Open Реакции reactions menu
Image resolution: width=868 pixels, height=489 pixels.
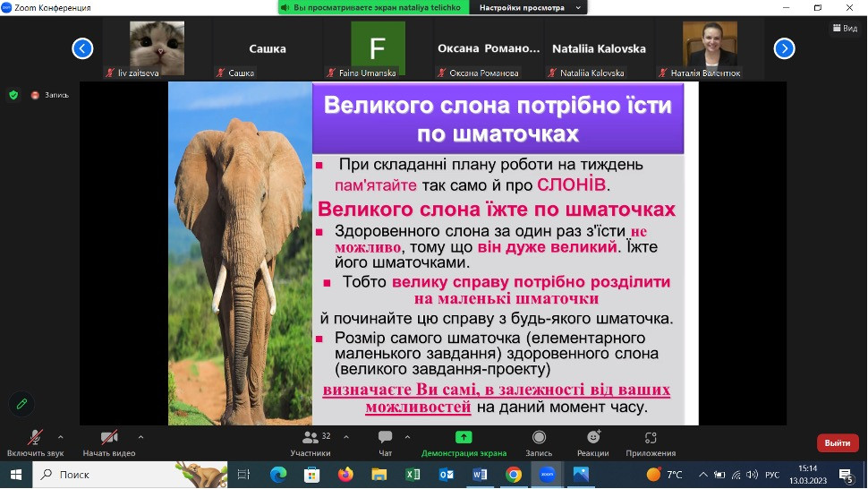pyautogui.click(x=593, y=443)
